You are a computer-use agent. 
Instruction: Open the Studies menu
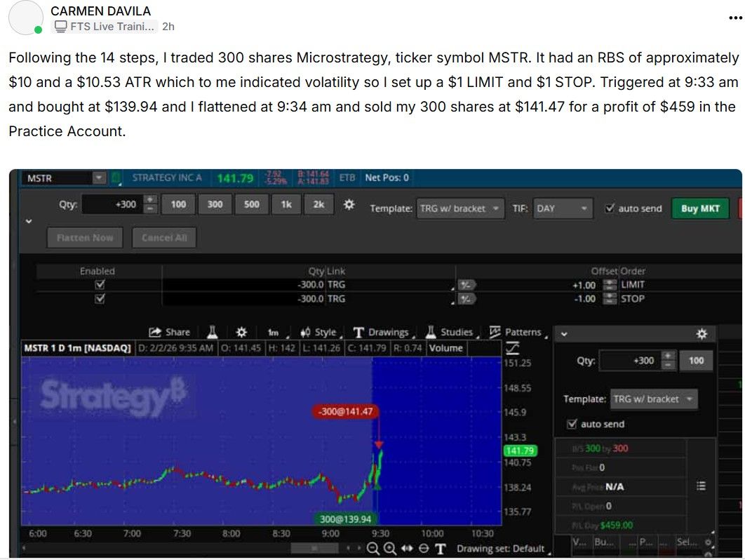coord(452,333)
